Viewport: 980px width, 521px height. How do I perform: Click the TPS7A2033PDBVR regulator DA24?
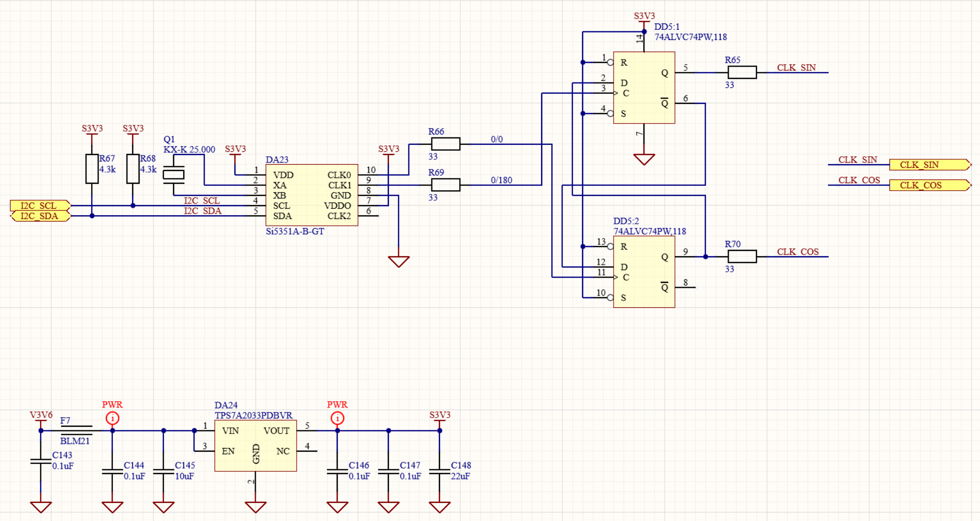tap(255, 445)
